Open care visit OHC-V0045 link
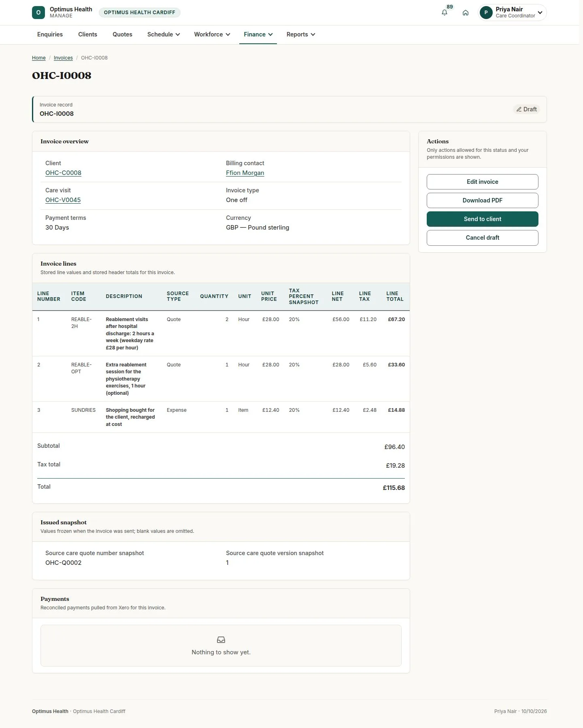 click(63, 200)
